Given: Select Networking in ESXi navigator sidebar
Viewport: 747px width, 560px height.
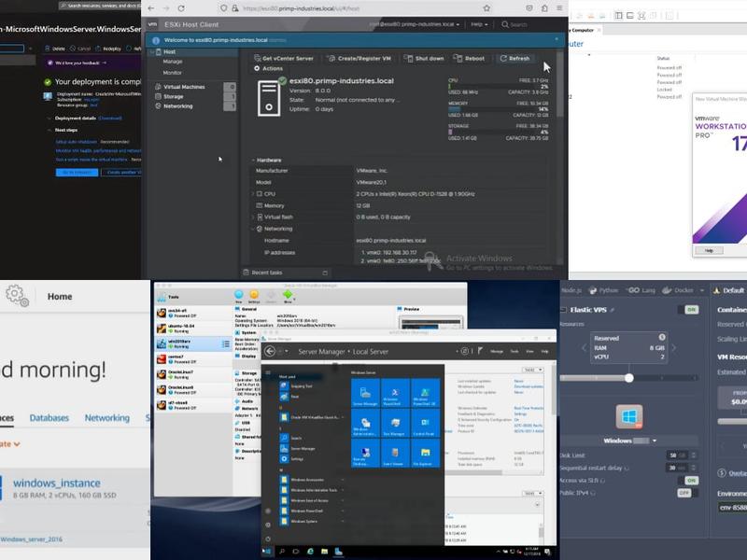Looking at the screenshot, I should pos(177,106).
